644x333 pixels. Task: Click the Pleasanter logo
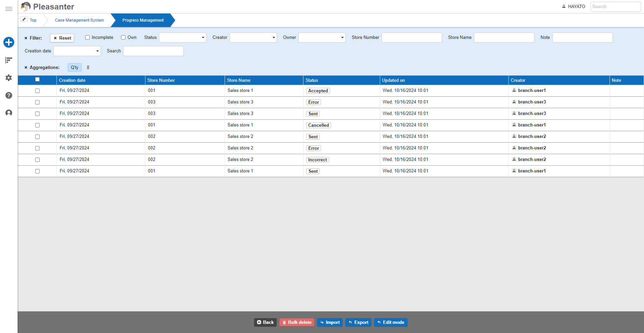47,6
